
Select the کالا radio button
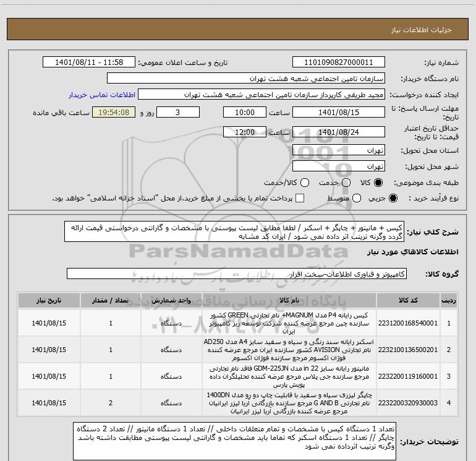click(378, 183)
